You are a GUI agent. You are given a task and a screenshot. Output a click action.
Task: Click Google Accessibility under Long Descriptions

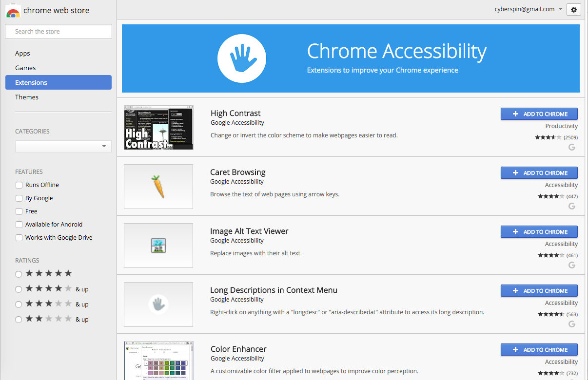tap(237, 300)
